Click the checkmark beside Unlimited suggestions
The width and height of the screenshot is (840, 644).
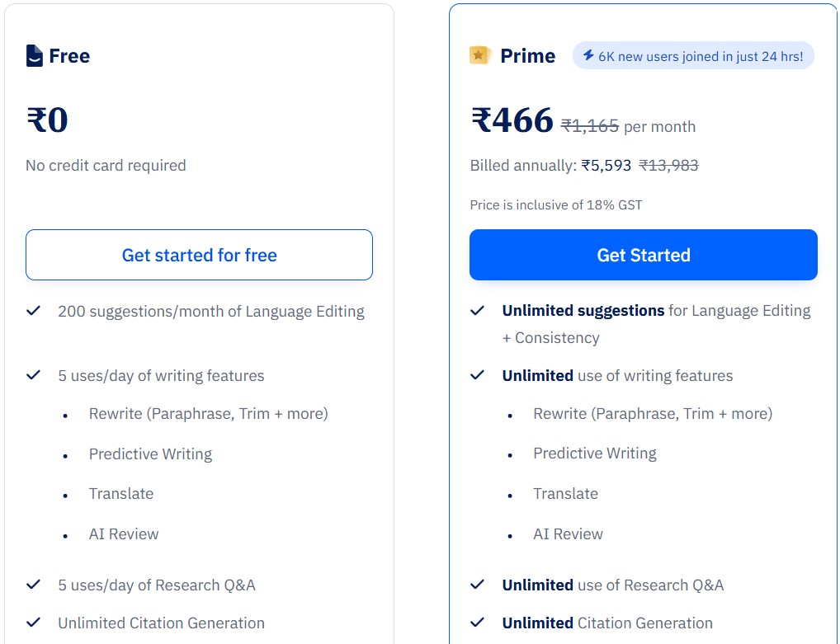[x=477, y=311]
